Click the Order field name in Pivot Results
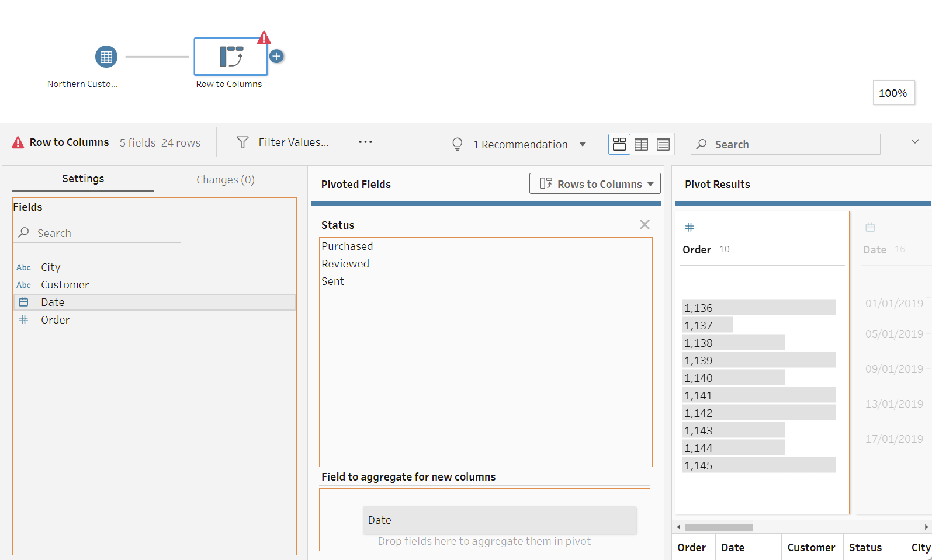Screen dimensions: 932x560 [x=697, y=249]
